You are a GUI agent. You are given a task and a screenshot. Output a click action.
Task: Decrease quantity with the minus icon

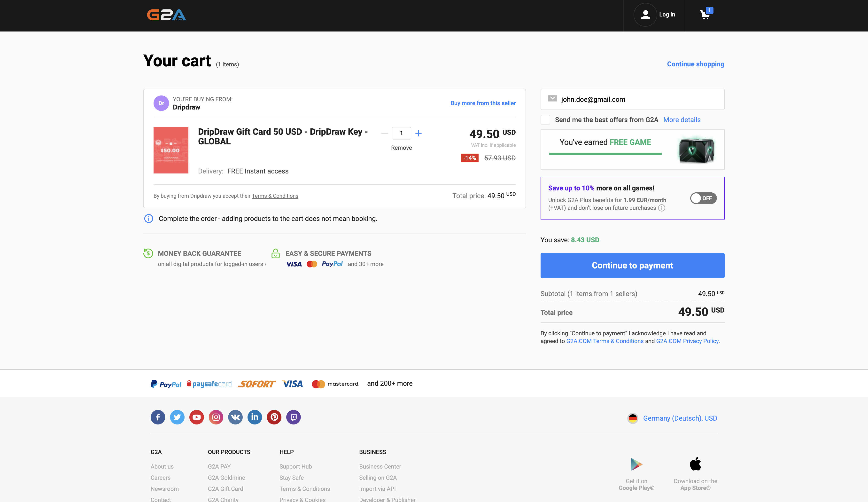click(x=384, y=133)
